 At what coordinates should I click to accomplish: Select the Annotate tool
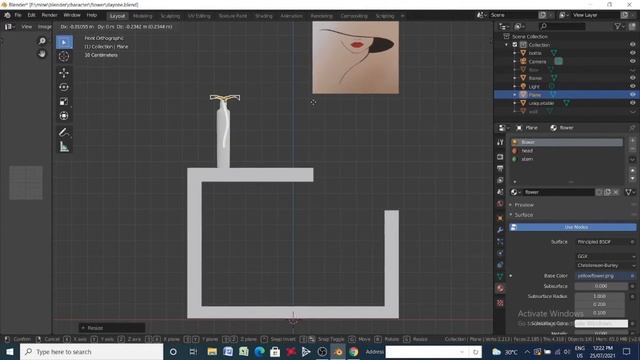coord(64,132)
